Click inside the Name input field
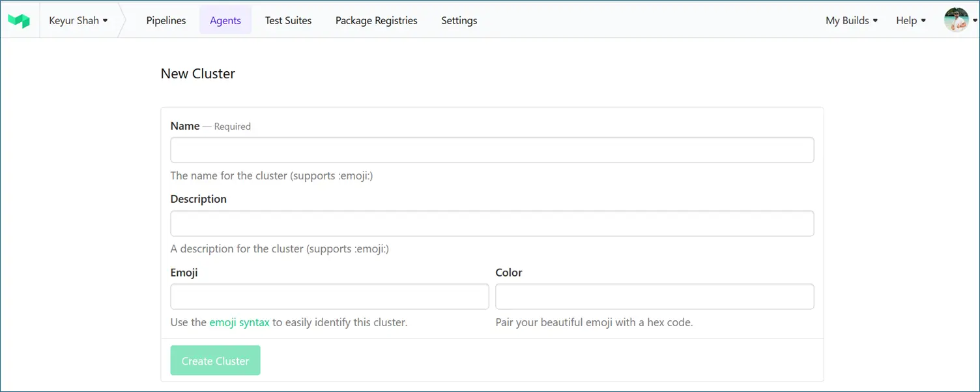980x392 pixels. click(492, 149)
